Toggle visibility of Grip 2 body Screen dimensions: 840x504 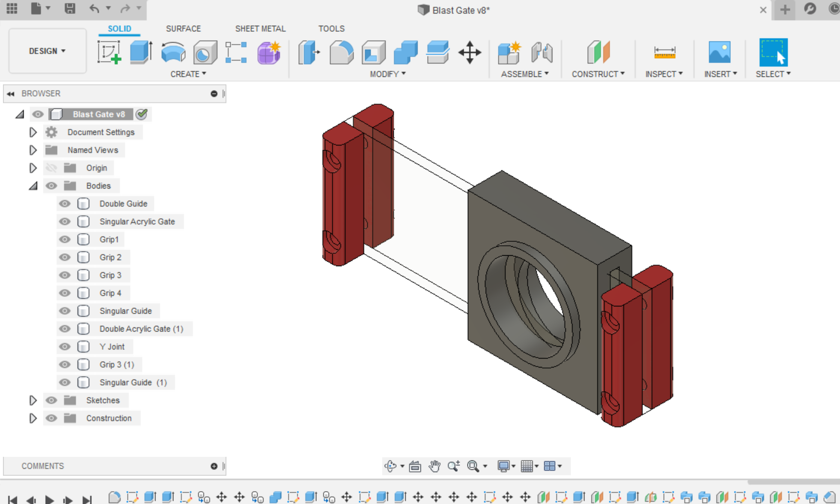tap(65, 257)
